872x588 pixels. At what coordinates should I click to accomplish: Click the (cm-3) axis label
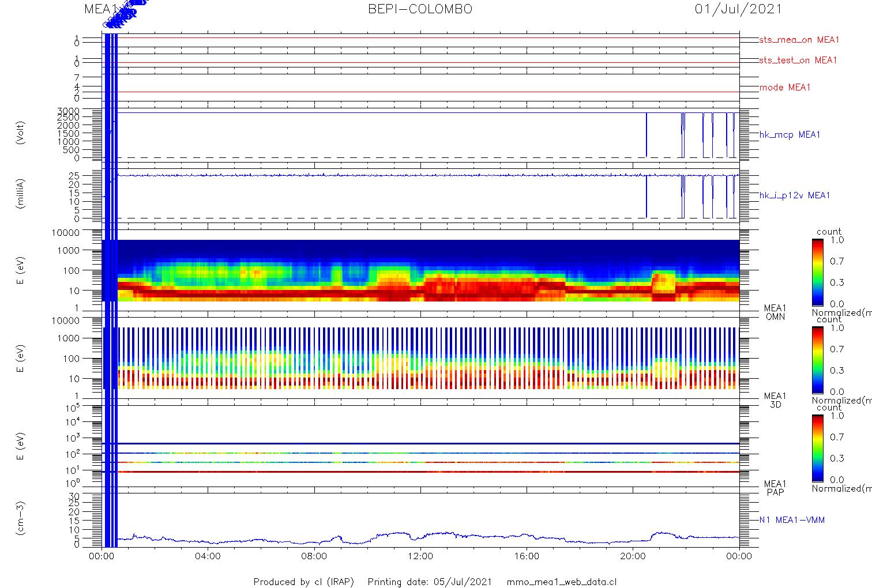pos(21,518)
